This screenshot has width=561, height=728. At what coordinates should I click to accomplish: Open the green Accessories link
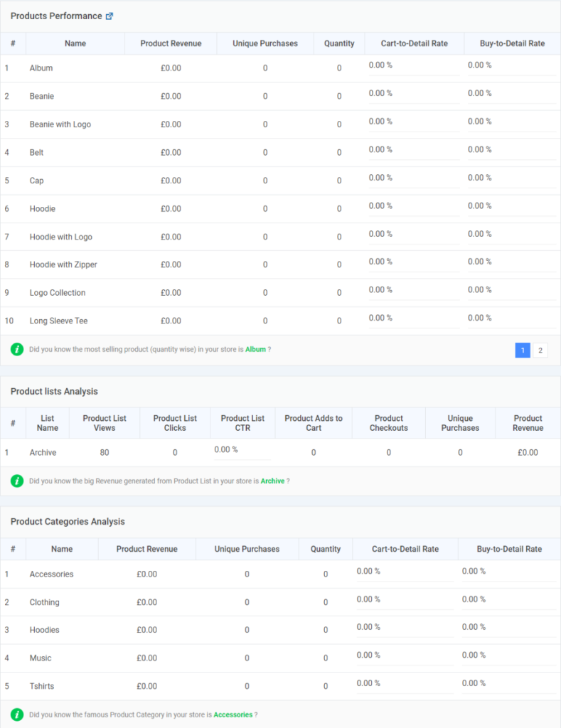click(x=233, y=714)
